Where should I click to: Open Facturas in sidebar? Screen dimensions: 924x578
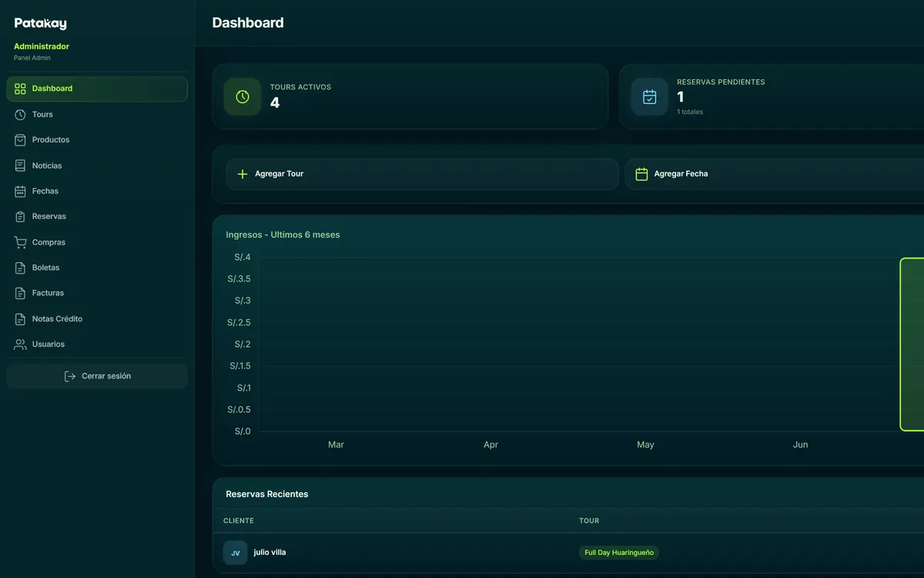(97, 293)
